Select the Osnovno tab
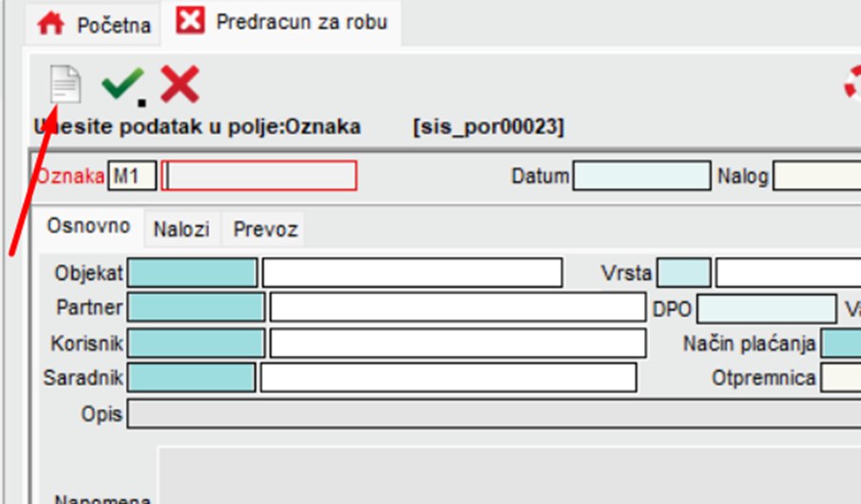This screenshot has height=504, width=861. coord(89,226)
